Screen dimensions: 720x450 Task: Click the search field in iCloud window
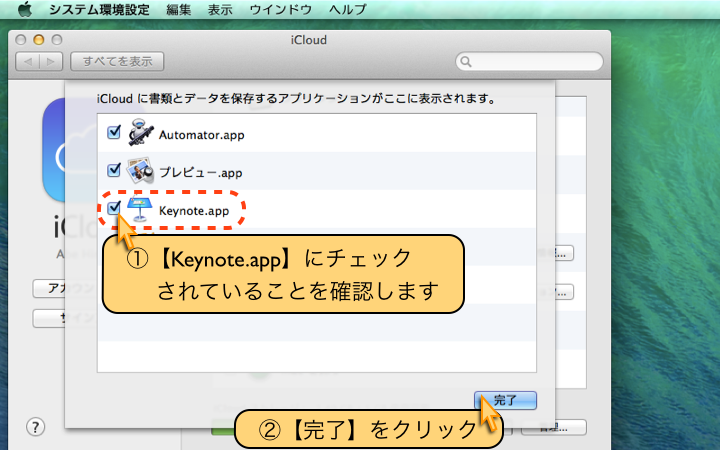(529, 62)
